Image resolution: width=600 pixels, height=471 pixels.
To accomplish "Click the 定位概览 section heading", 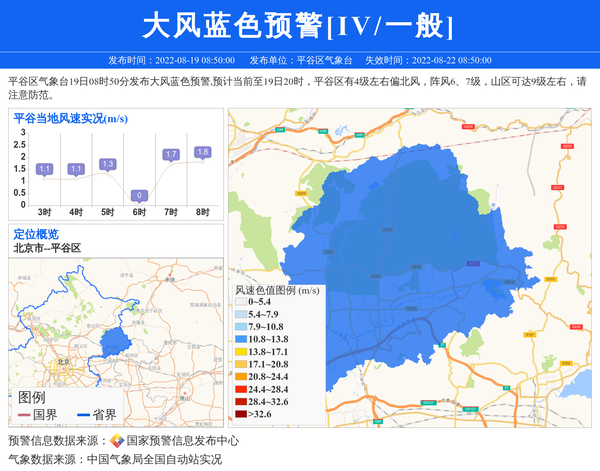I will [x=36, y=234].
